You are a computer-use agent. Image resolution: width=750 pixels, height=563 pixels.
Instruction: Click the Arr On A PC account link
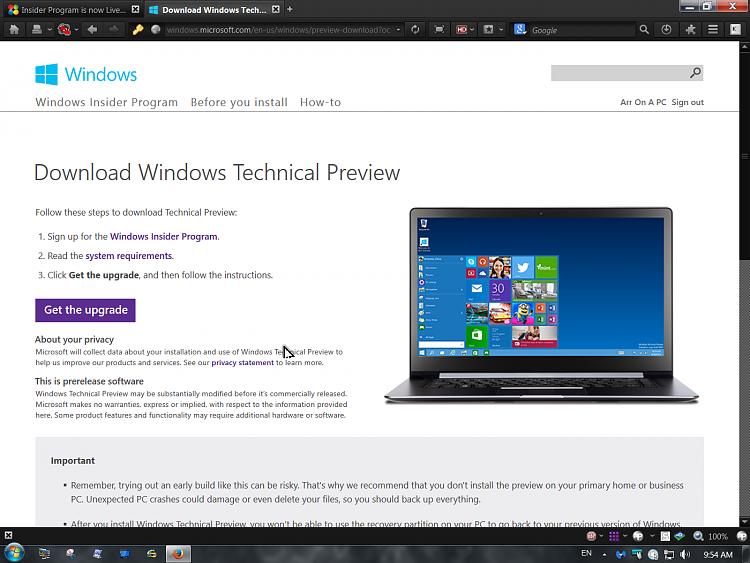(x=643, y=102)
